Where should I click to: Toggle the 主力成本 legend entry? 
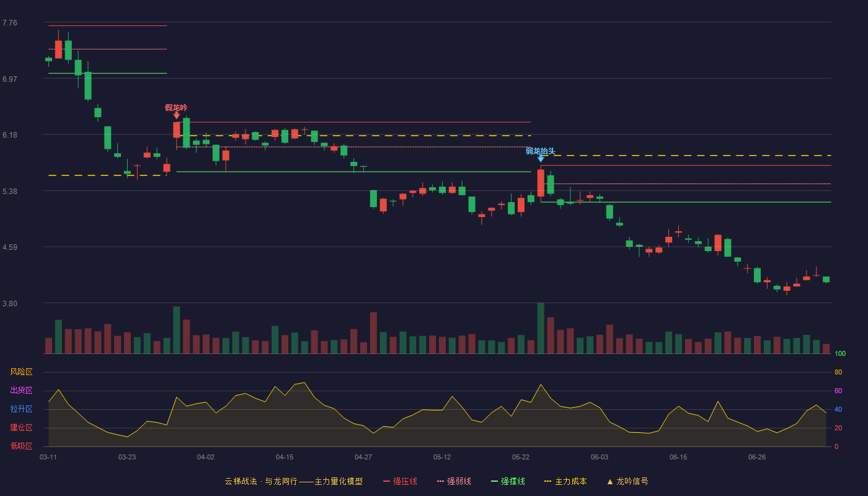pyautogui.click(x=565, y=481)
